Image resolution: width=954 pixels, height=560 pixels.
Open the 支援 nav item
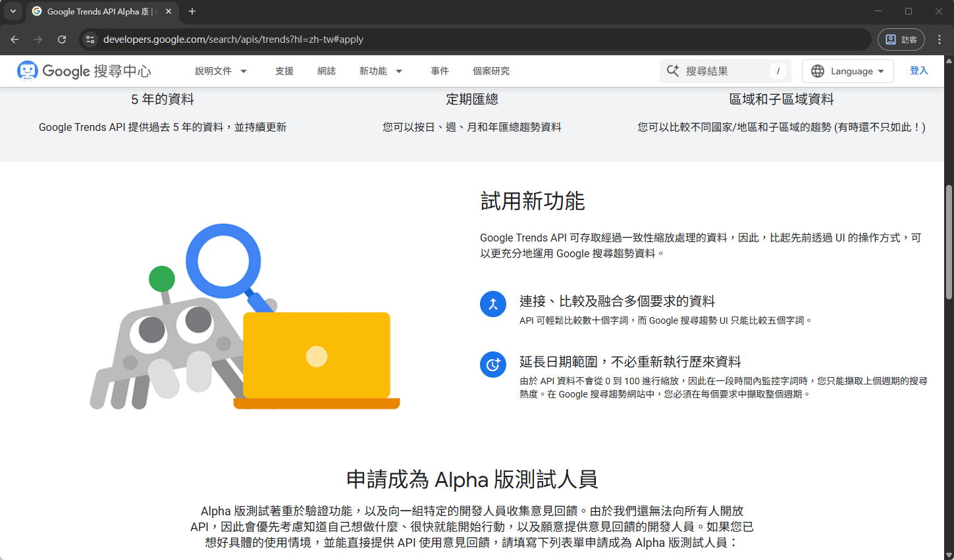[284, 71]
